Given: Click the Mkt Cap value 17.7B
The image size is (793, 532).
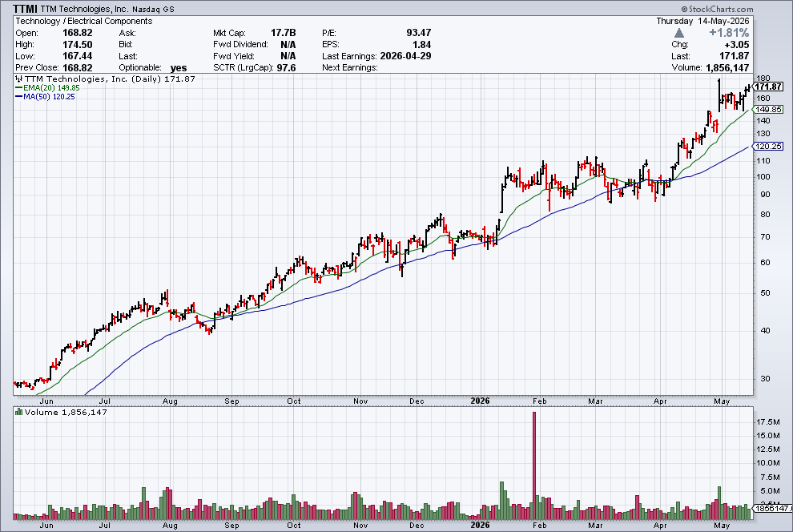Looking at the screenshot, I should coord(284,33).
